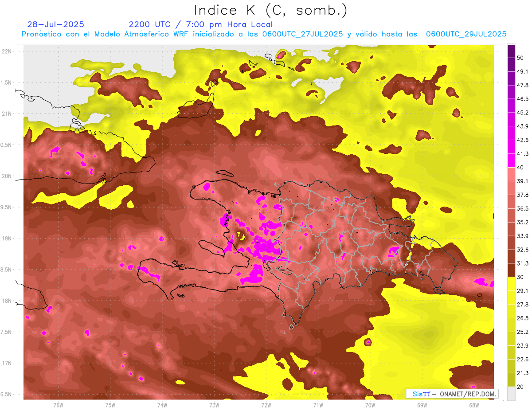Pick the dark purple swatch beside 50

(x=511, y=51)
